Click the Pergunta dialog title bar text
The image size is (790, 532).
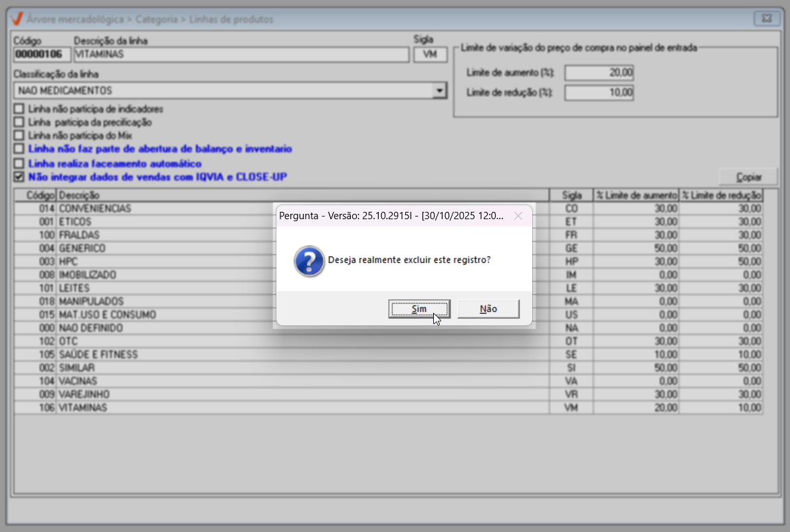391,216
